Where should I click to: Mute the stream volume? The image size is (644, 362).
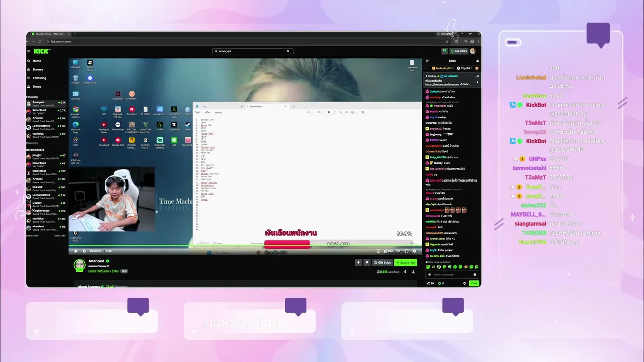coord(84,251)
